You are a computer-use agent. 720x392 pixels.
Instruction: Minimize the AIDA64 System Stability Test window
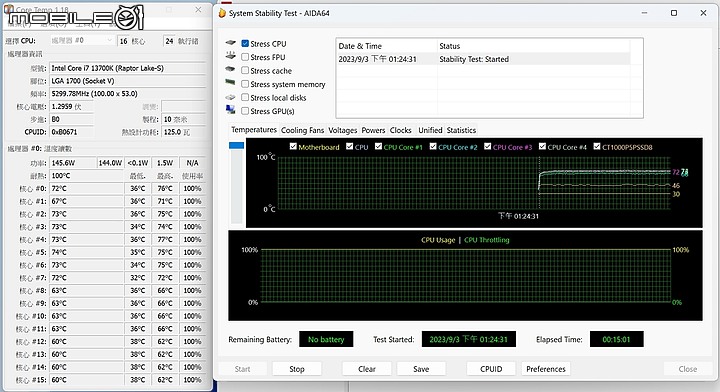(x=645, y=13)
